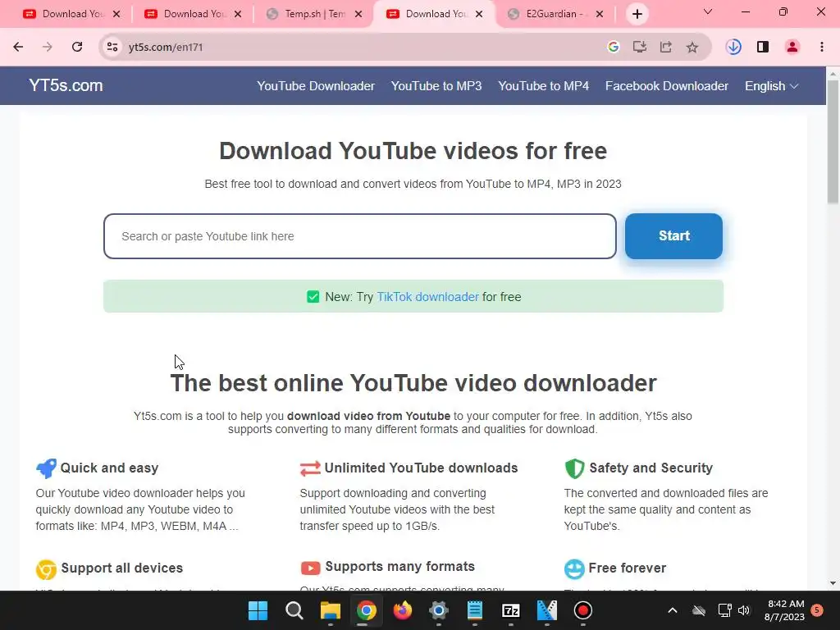Click the Chrome taskbar icon

[367, 610]
